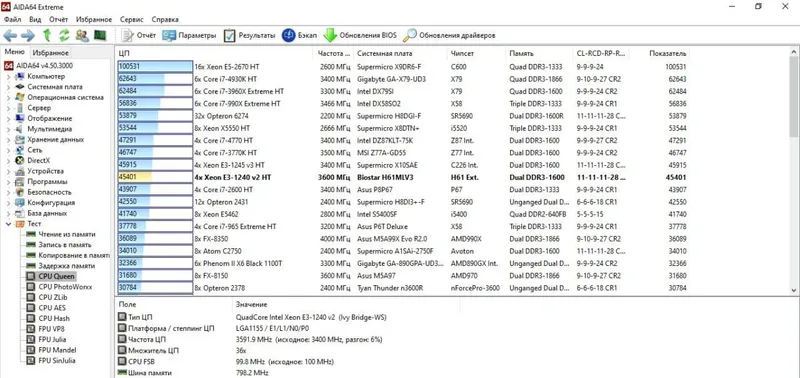Image resolution: width=800 pixels, height=378 pixels.
Task: Select the FPU VP8 benchmark
Action: pos(46,329)
